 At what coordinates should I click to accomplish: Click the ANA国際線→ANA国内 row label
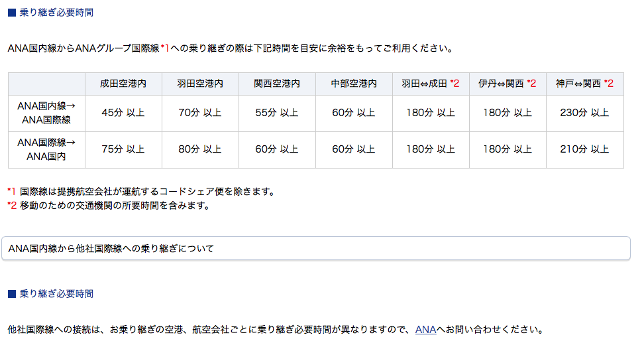pyautogui.click(x=46, y=150)
